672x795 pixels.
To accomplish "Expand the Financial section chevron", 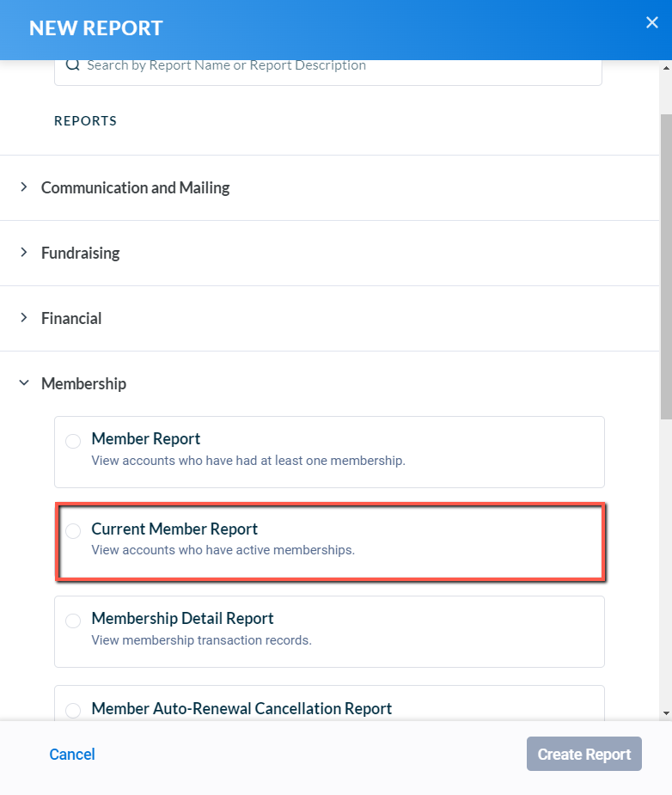I will click(24, 317).
